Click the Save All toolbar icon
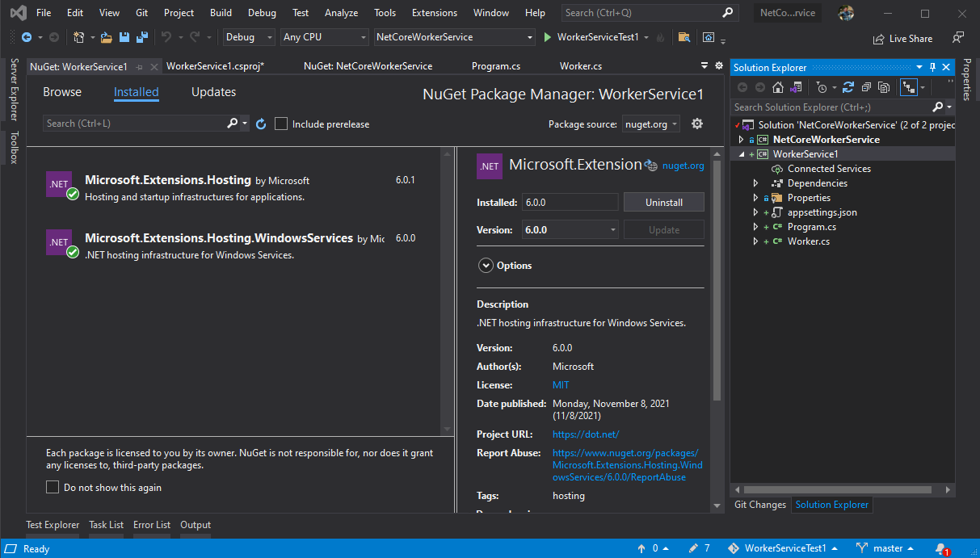Screen dimensions: 980x558 141,37
